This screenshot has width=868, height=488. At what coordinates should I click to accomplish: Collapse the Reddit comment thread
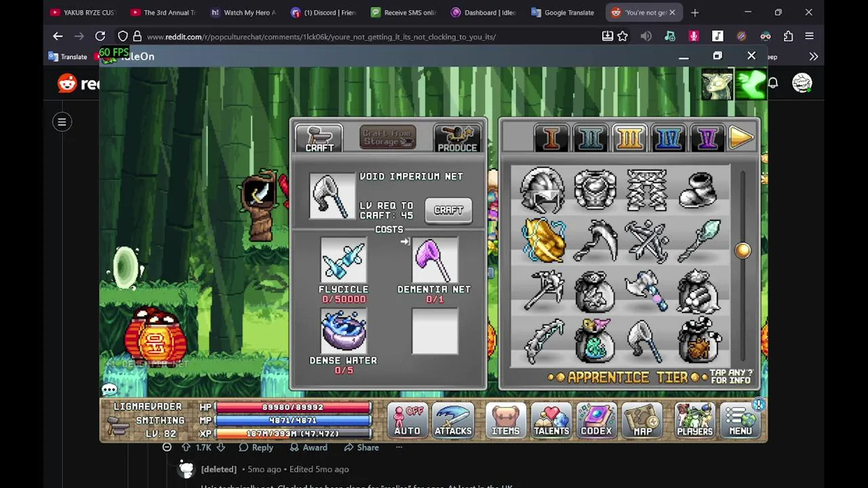(167, 447)
